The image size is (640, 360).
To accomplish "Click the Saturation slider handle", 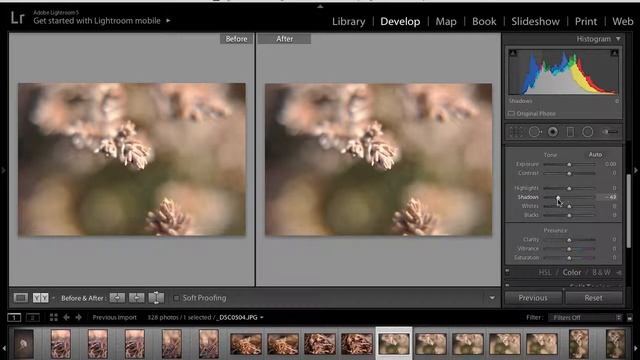I will pos(569,258).
